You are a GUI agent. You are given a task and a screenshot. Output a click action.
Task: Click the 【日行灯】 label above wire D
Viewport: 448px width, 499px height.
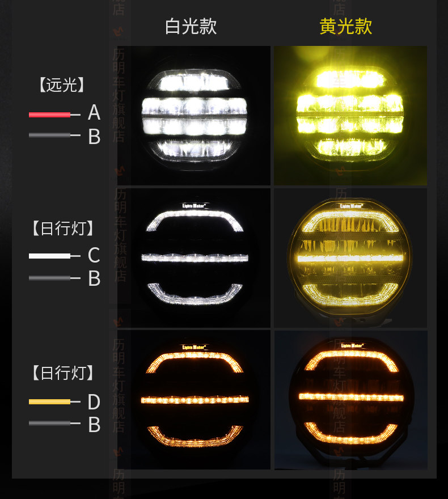[x=63, y=373]
